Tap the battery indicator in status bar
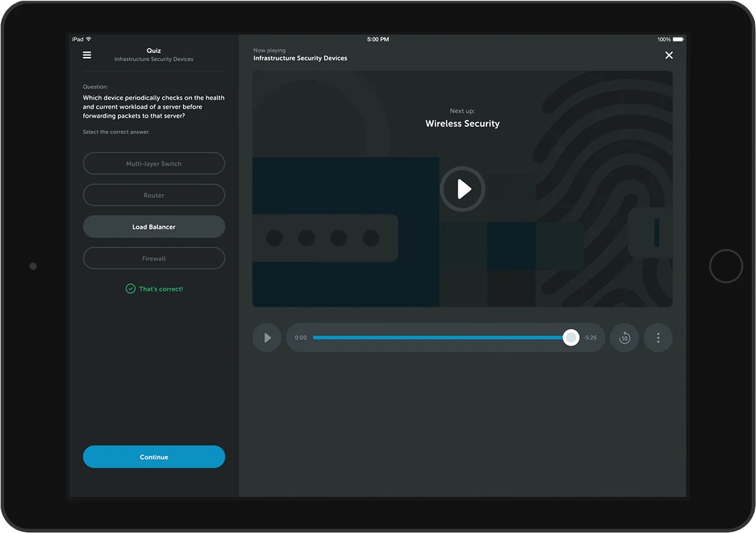The height and width of the screenshot is (533, 756). coord(678,40)
